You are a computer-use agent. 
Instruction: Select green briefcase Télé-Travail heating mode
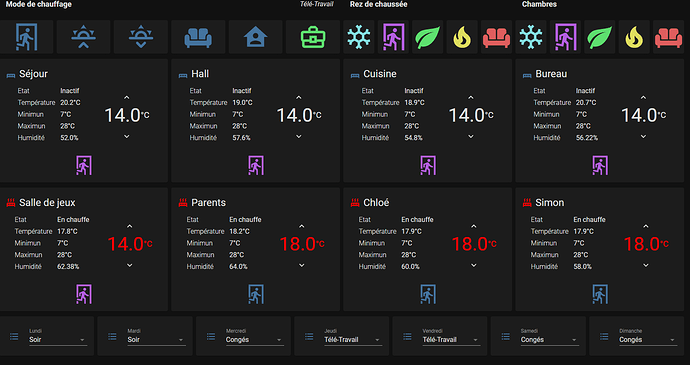[x=313, y=38]
